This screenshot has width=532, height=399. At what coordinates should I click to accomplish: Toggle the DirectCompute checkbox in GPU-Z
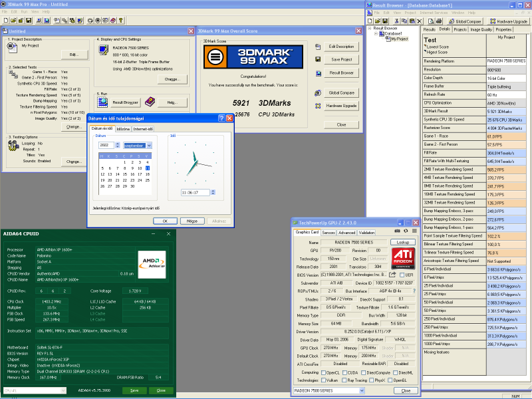pyautogui.click(x=363, y=372)
